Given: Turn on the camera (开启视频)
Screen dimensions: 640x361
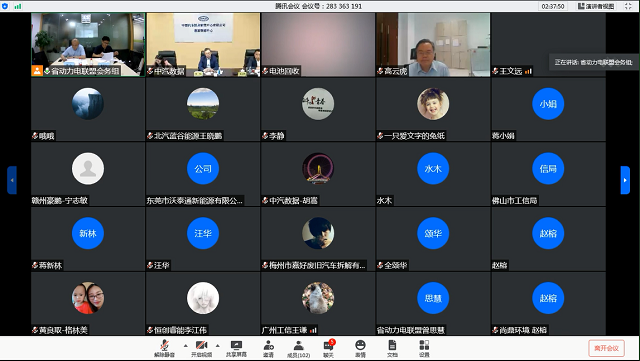Looking at the screenshot, I should pyautogui.click(x=201, y=348).
